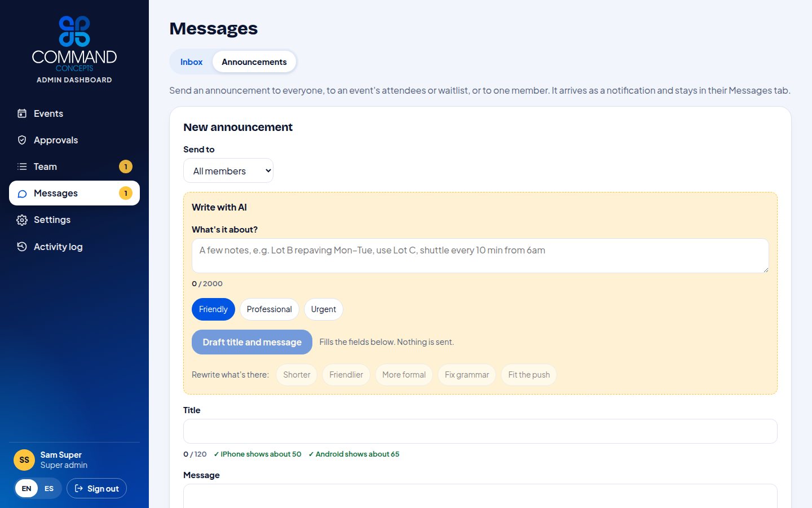This screenshot has height=508, width=812.
Task: Focus the What's it about text area
Action: 480,256
